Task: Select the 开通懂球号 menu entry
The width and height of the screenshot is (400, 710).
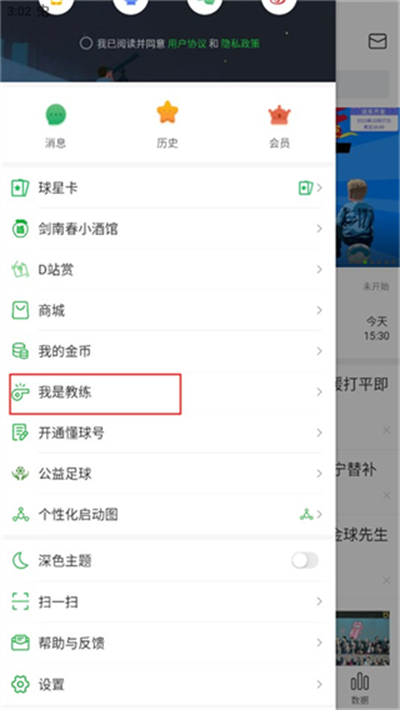Action: tap(168, 433)
